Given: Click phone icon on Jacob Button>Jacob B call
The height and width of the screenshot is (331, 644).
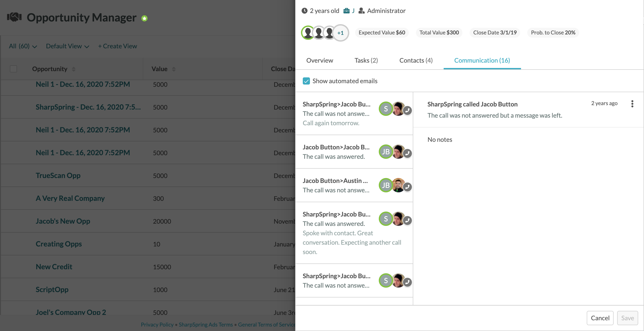Looking at the screenshot, I should point(407,153).
